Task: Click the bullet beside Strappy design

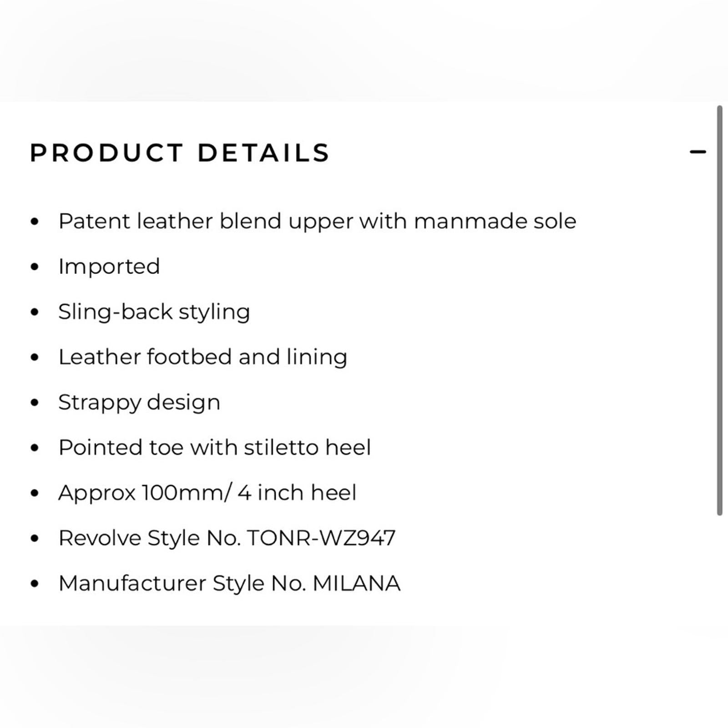Action: (x=34, y=402)
